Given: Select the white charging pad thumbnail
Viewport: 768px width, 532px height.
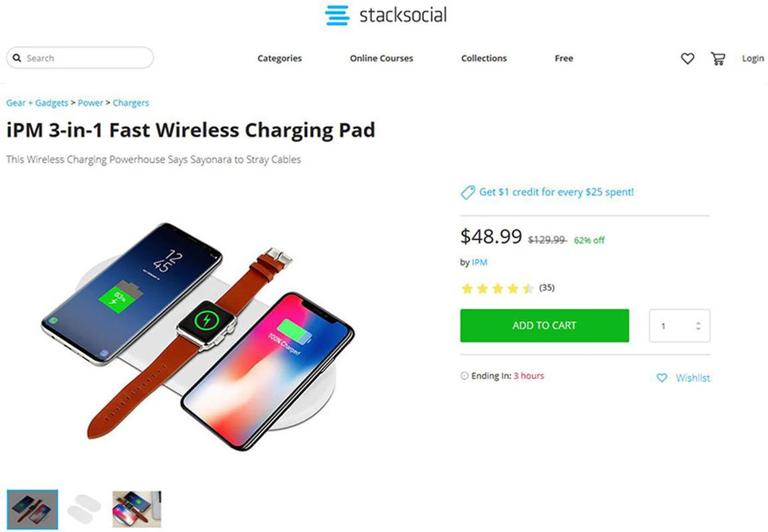Looking at the screenshot, I should (84, 510).
